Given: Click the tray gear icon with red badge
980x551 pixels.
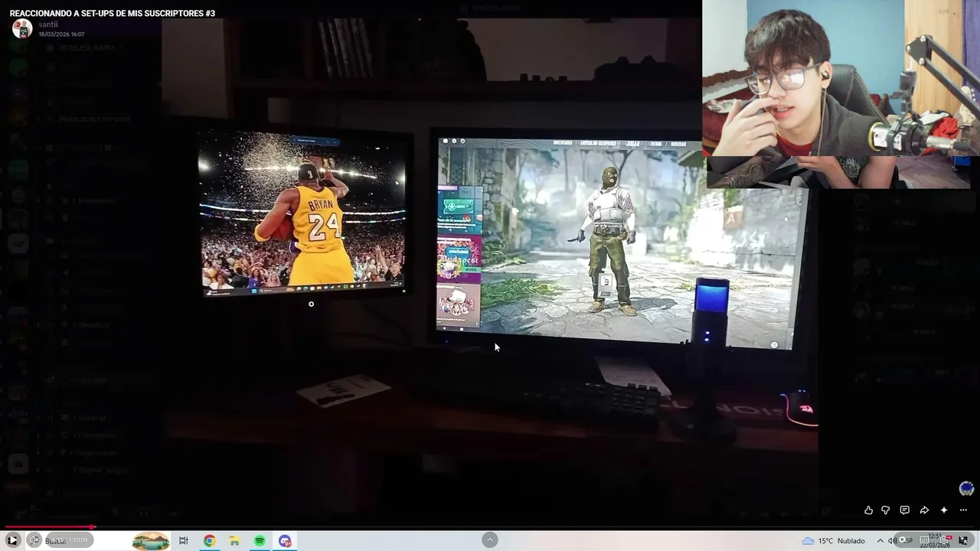Looking at the screenshot, I should pyautogui.click(x=944, y=540).
